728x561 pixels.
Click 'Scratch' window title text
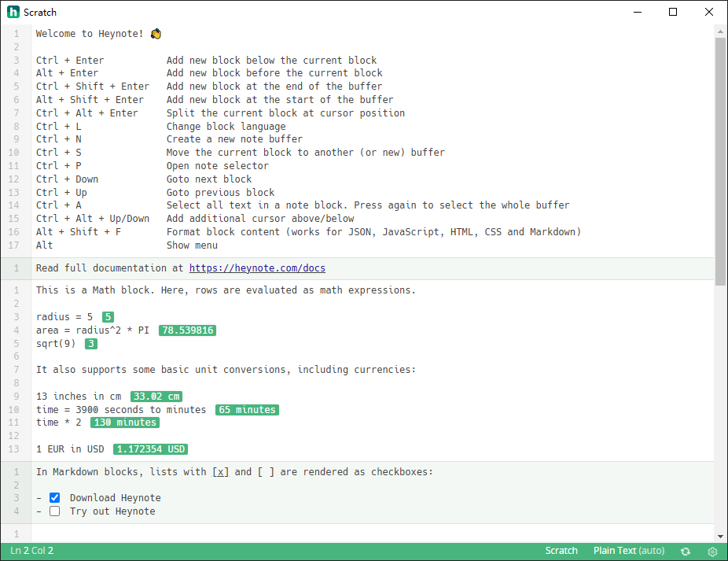[x=40, y=13]
